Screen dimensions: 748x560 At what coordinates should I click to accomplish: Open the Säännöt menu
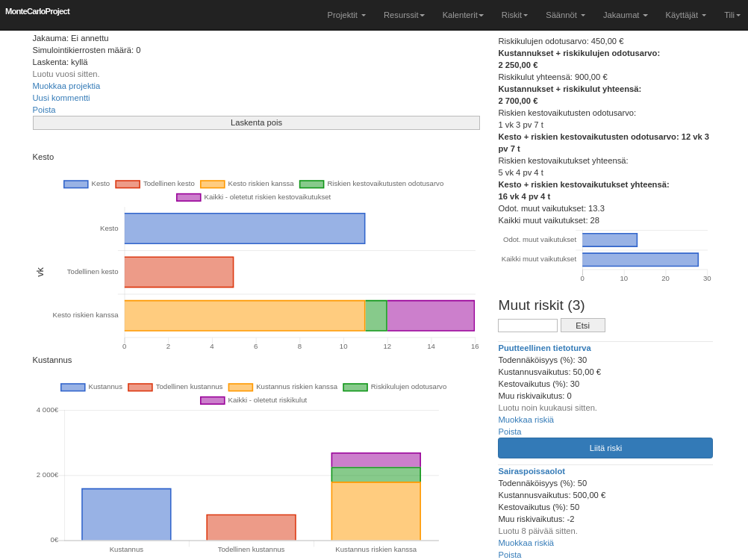565,15
